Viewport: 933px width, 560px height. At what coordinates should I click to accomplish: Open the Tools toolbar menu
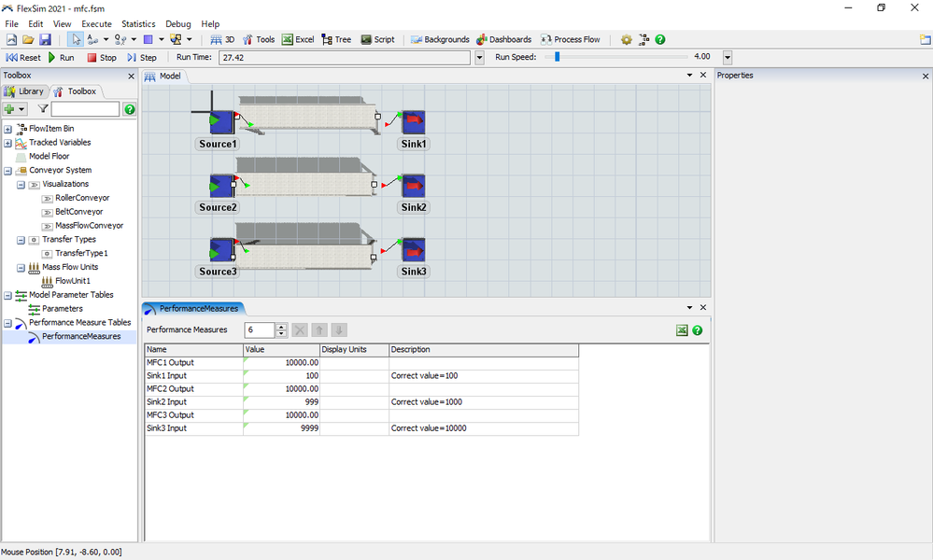coord(259,39)
